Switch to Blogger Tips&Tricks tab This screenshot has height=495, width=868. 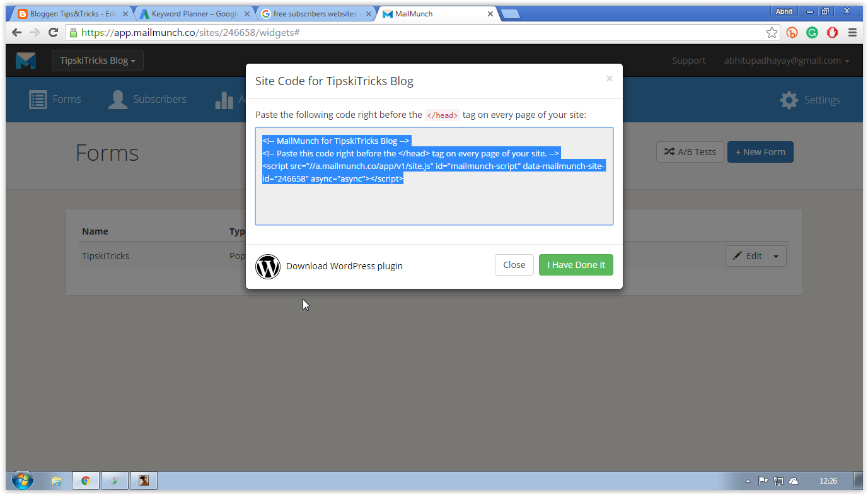point(72,13)
